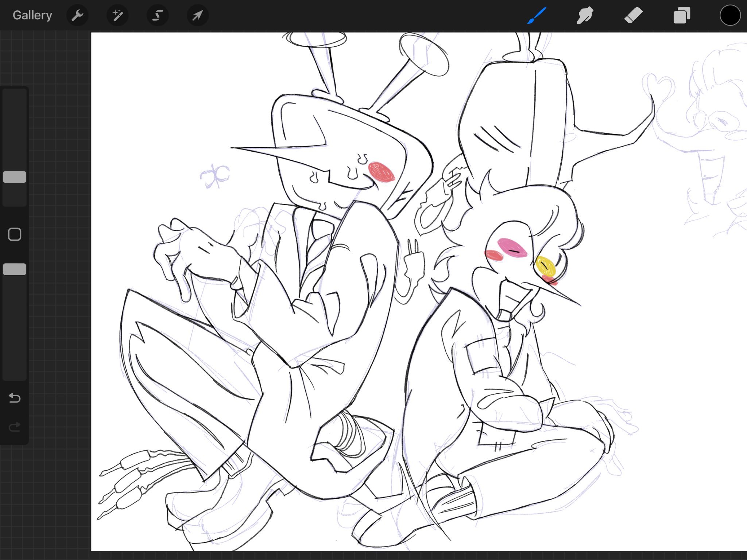Select the Eraser tool

tap(633, 15)
